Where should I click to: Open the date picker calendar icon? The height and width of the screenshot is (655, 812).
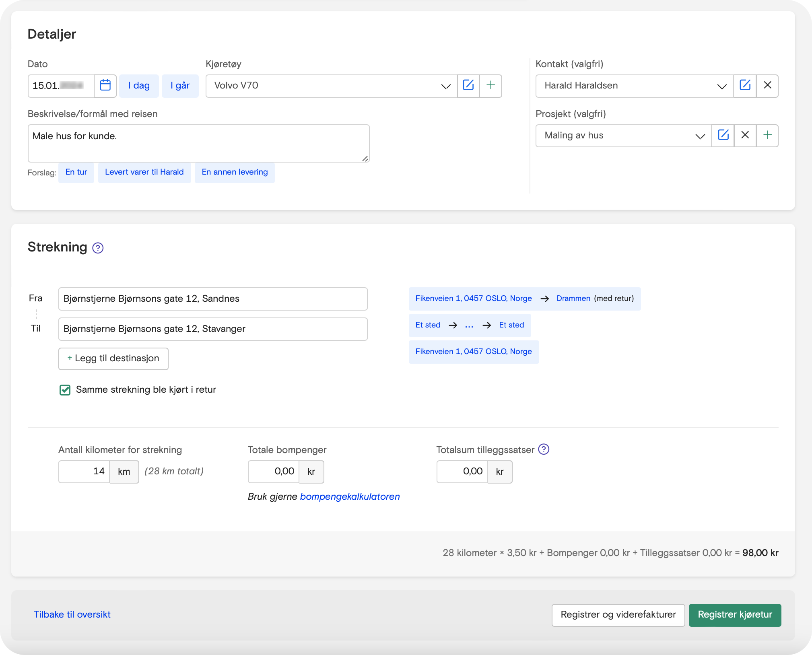pos(105,86)
